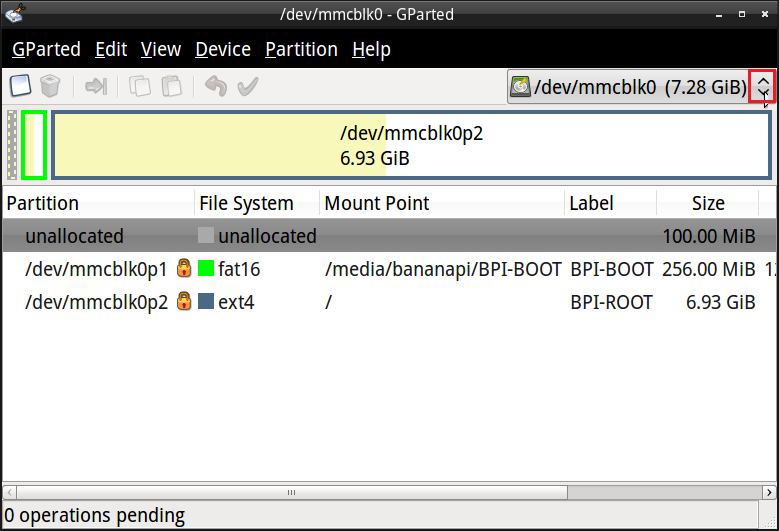The image size is (779, 531).
Task: Click the Copy partition toolbar icon
Action: pos(141,87)
